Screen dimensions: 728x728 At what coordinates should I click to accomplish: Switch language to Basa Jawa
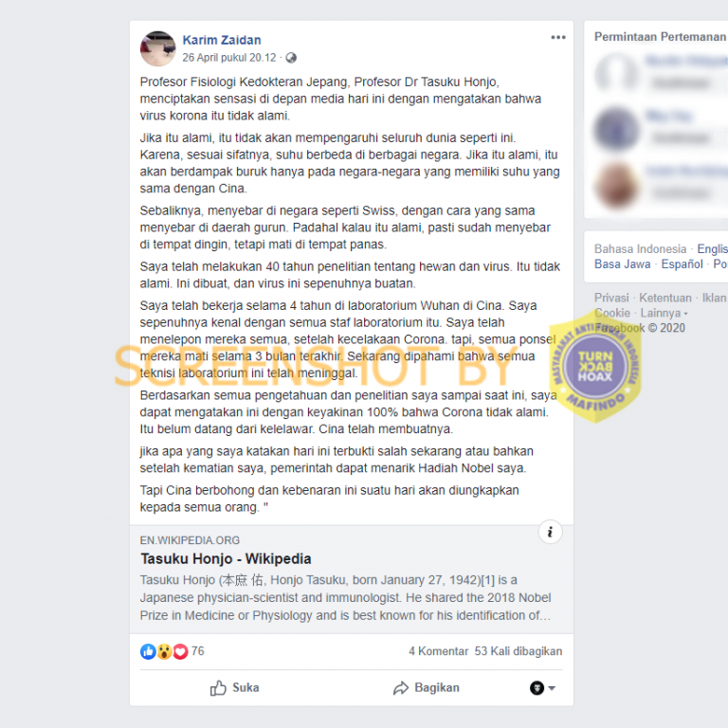[x=622, y=264]
